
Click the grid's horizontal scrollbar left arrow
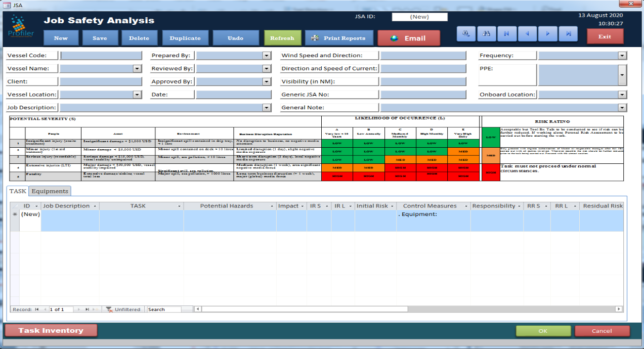[x=198, y=309]
